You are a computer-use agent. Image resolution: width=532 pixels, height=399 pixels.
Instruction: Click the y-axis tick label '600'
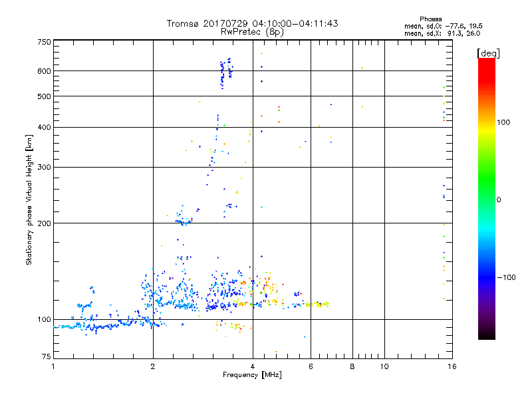tap(44, 71)
